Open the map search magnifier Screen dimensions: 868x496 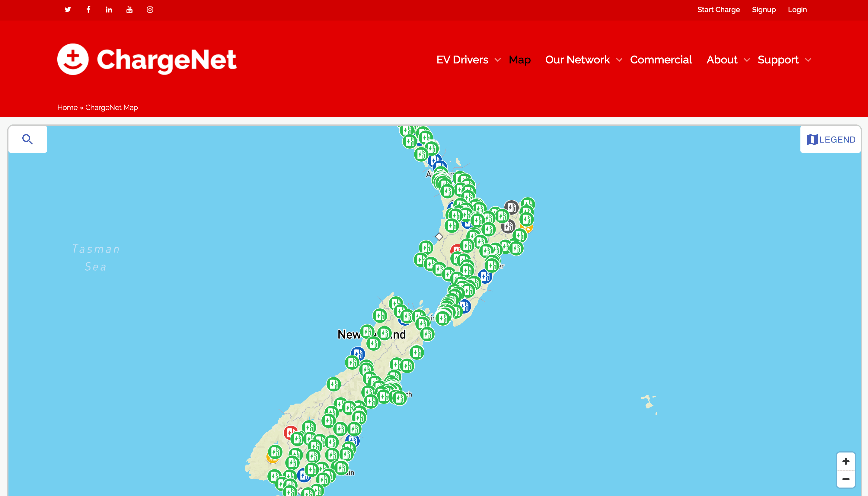(x=27, y=139)
